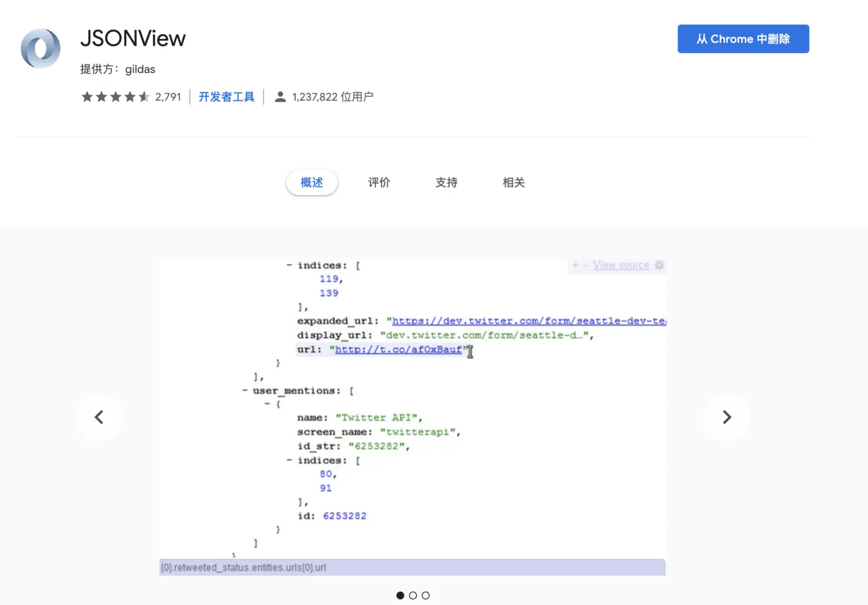The height and width of the screenshot is (605, 868).
Task: Click the star rating icons
Action: coord(116,97)
